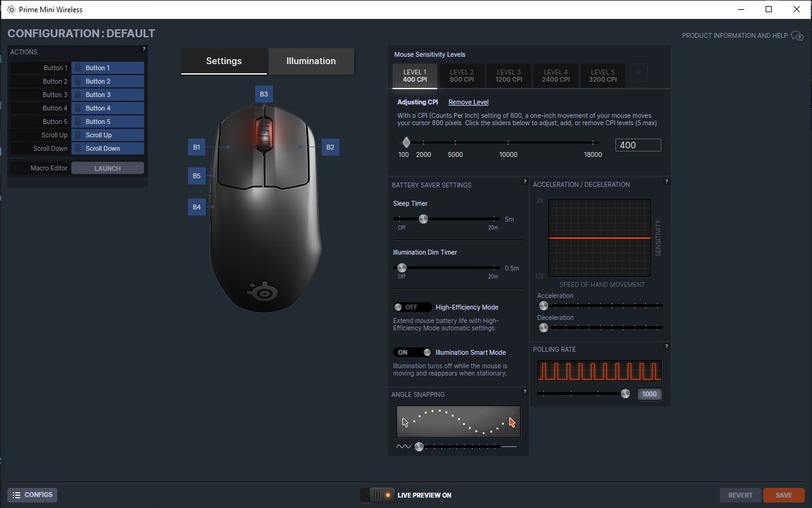This screenshot has width=812, height=508.
Task: Open the Scroll Up action assignment dropdown
Action: tap(107, 135)
